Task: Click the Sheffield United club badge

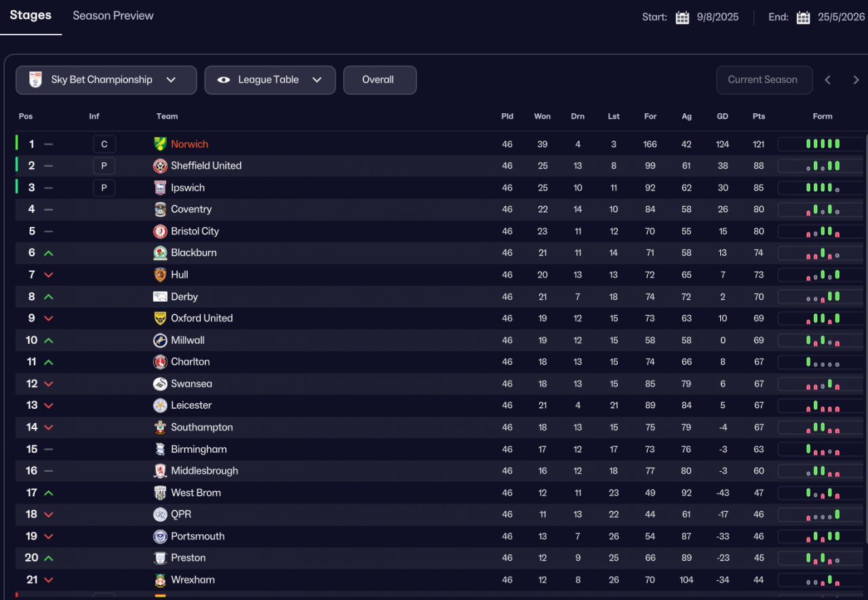Action: coord(160,166)
